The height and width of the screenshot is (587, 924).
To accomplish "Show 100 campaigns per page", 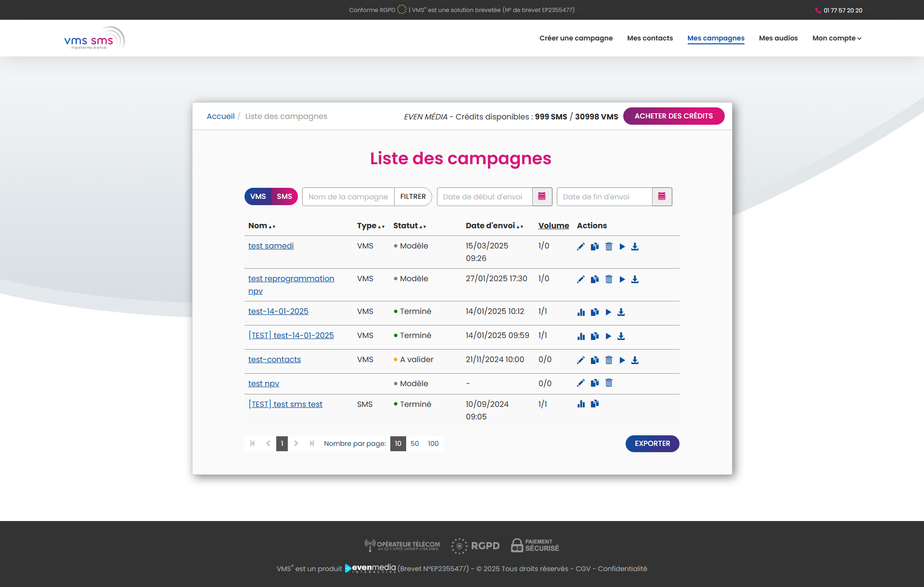I will click(433, 444).
